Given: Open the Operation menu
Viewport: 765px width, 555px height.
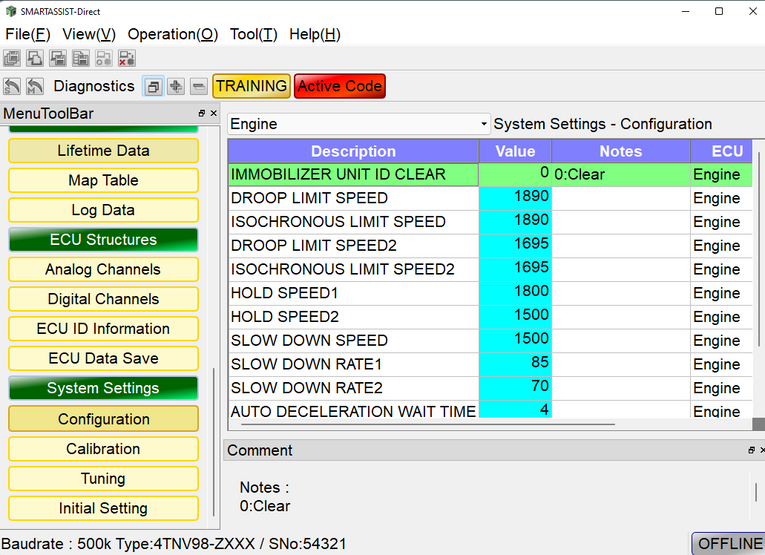Looking at the screenshot, I should tap(172, 34).
